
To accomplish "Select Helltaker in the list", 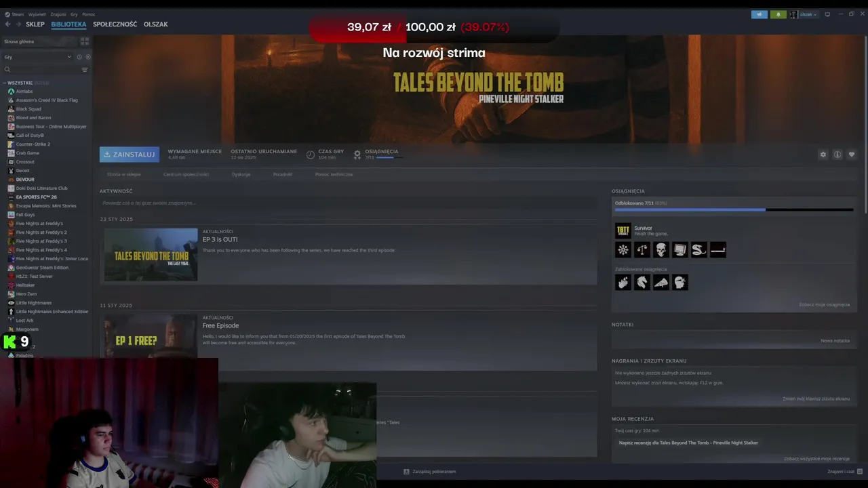I will pyautogui.click(x=25, y=285).
